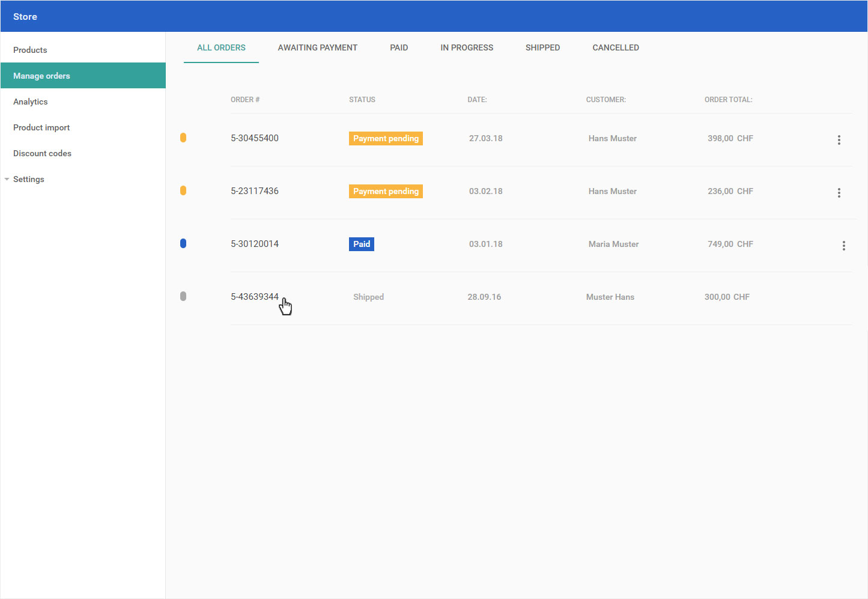This screenshot has height=599, width=868.
Task: Click the Shipped status for order 5-43639344
Action: point(368,297)
